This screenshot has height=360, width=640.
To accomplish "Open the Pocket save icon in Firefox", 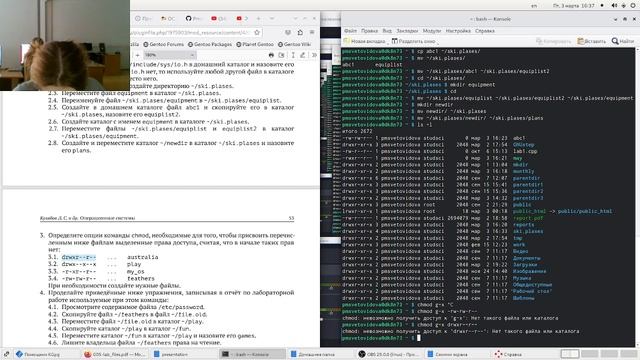I will tap(288, 32).
